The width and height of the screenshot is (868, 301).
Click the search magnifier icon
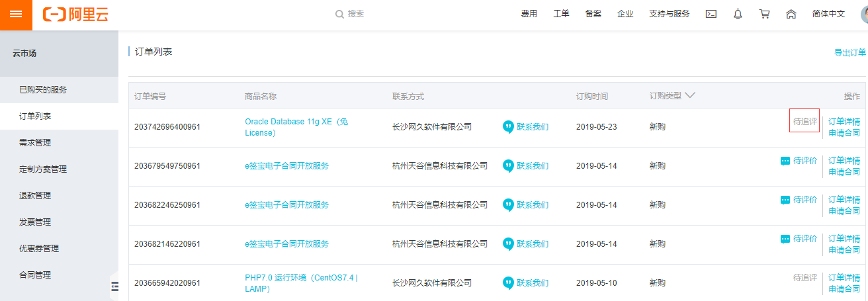pyautogui.click(x=339, y=14)
